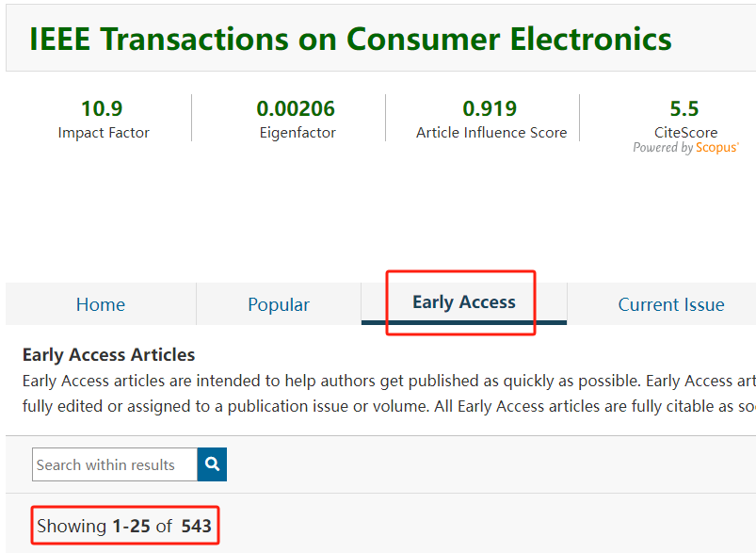The width and height of the screenshot is (756, 553).
Task: Click the Article Influence Score label
Action: click(491, 133)
